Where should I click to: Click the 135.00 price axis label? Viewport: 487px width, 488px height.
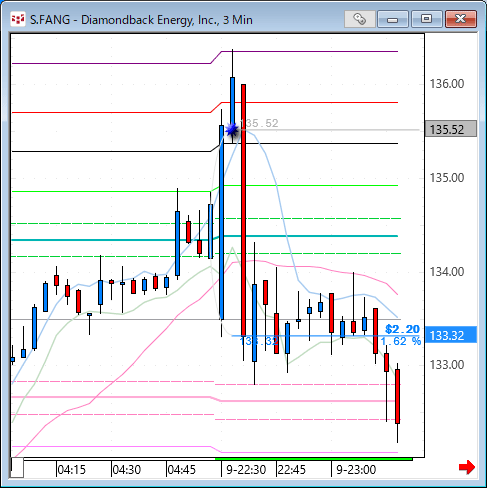(447, 178)
